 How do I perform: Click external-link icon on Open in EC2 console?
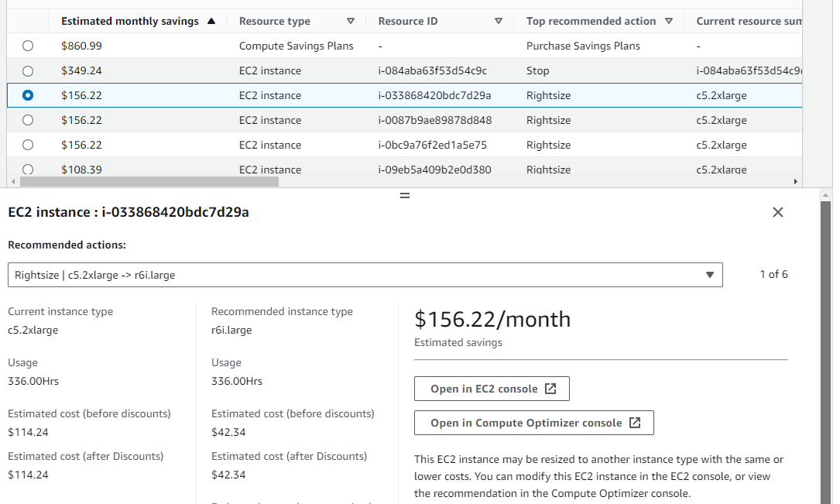(551, 388)
